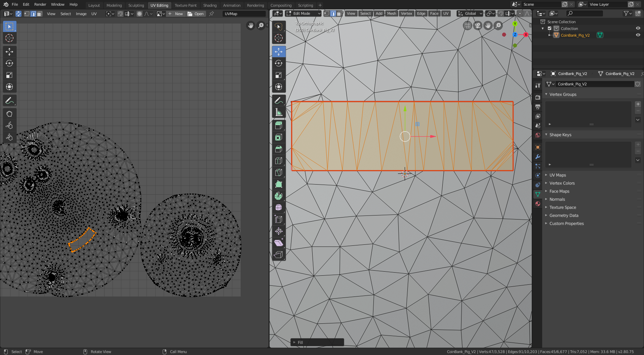Screen dimensions: 644x355
Task: Open the Edit Mode dropdown
Action: [x=303, y=13]
